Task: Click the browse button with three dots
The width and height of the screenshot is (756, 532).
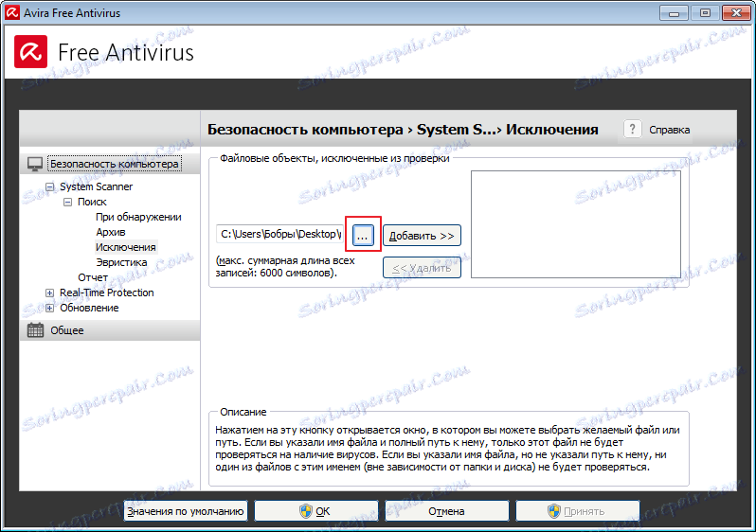Action: point(363,235)
